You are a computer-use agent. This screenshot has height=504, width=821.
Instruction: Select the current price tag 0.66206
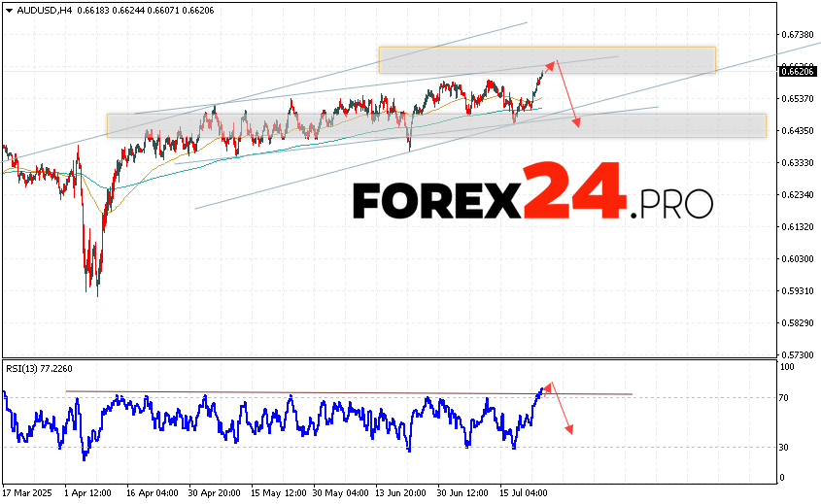797,70
